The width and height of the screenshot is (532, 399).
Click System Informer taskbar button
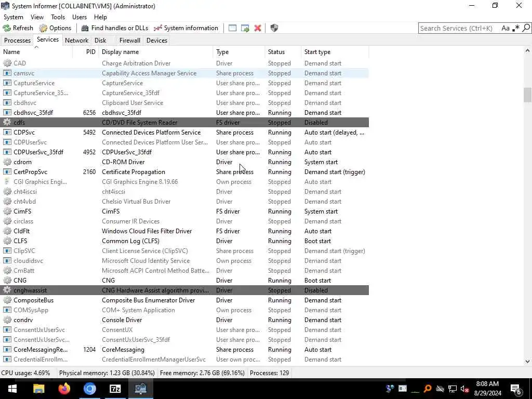140,389
